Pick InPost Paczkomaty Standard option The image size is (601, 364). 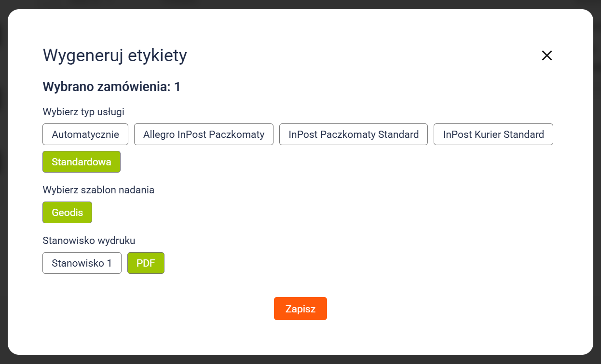click(354, 135)
